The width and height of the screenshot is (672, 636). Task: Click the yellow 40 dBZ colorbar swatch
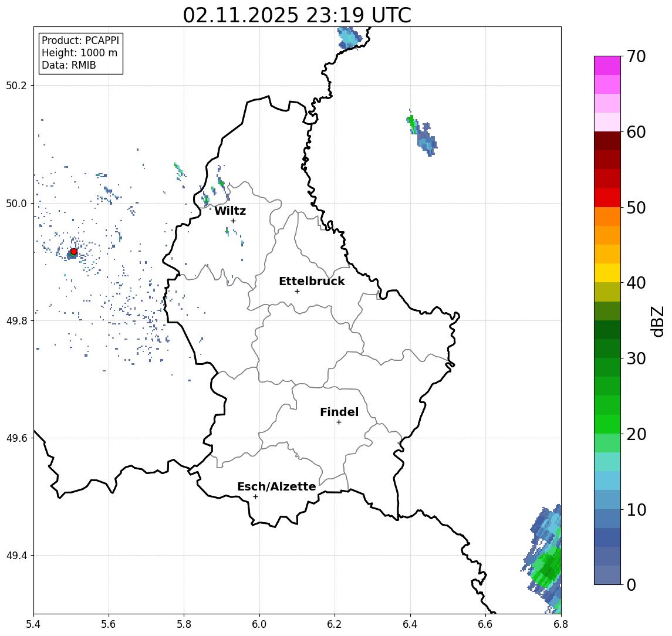607,273
